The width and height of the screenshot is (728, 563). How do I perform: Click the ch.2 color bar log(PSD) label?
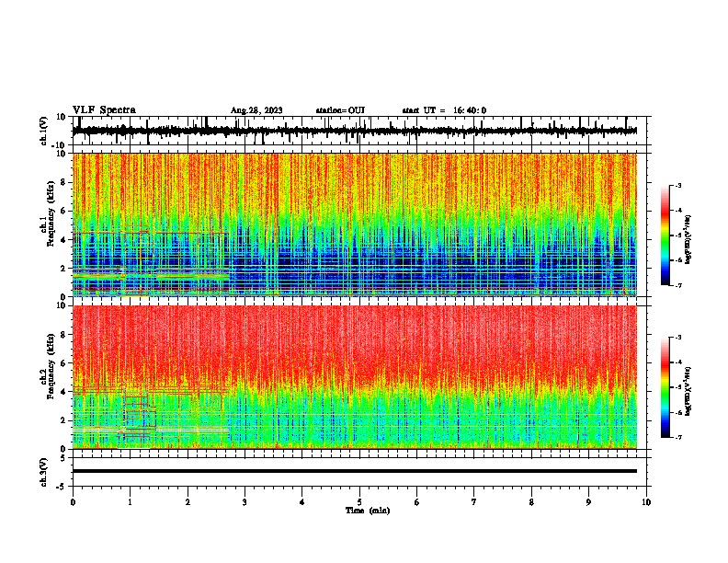(688, 391)
